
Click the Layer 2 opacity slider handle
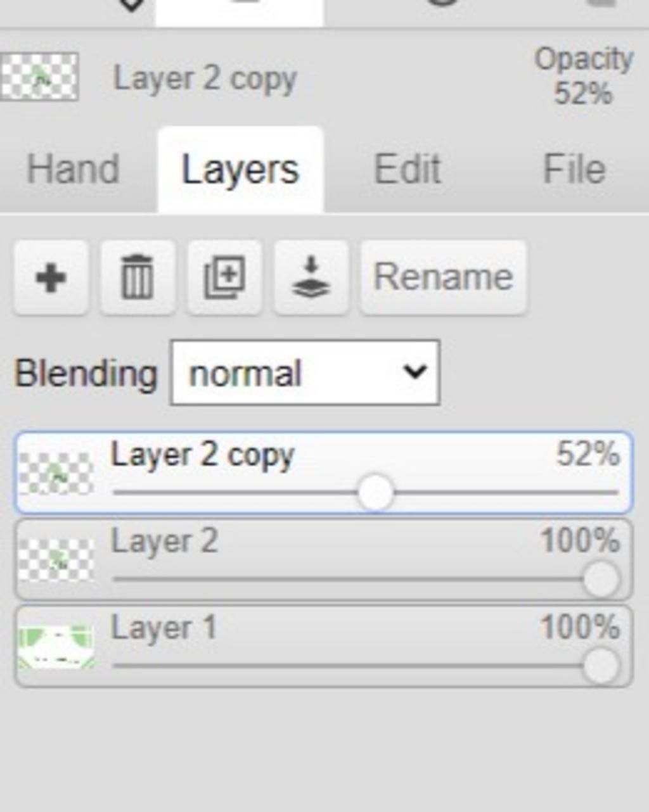point(600,579)
